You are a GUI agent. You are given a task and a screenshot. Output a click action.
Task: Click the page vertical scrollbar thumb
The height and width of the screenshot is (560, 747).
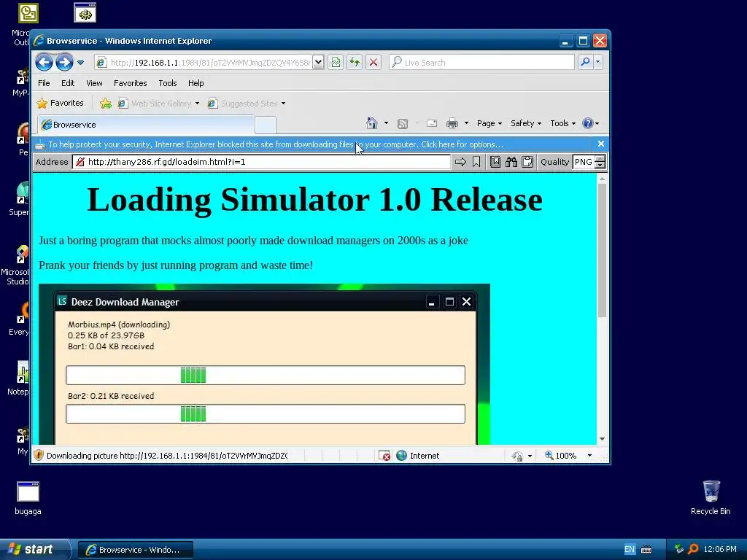(602, 251)
